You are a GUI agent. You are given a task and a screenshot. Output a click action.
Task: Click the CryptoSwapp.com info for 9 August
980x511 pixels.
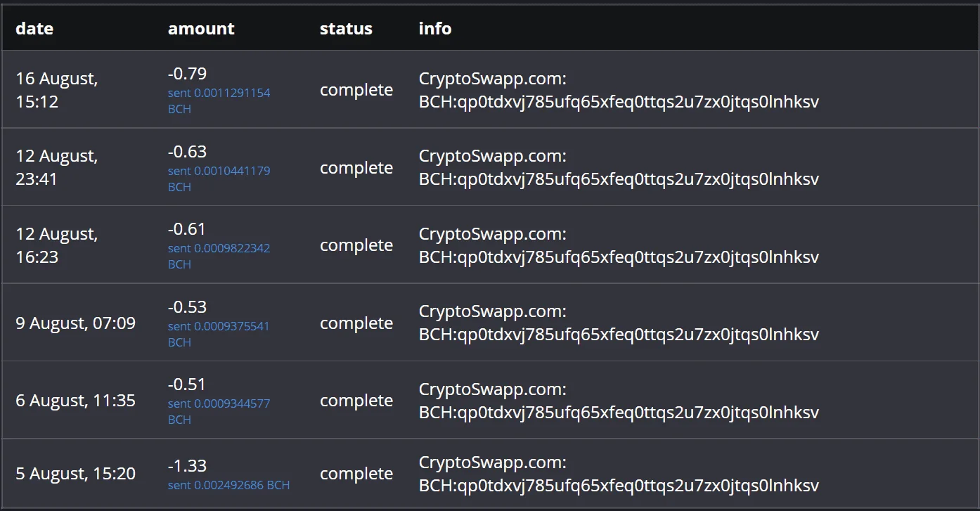(x=619, y=323)
